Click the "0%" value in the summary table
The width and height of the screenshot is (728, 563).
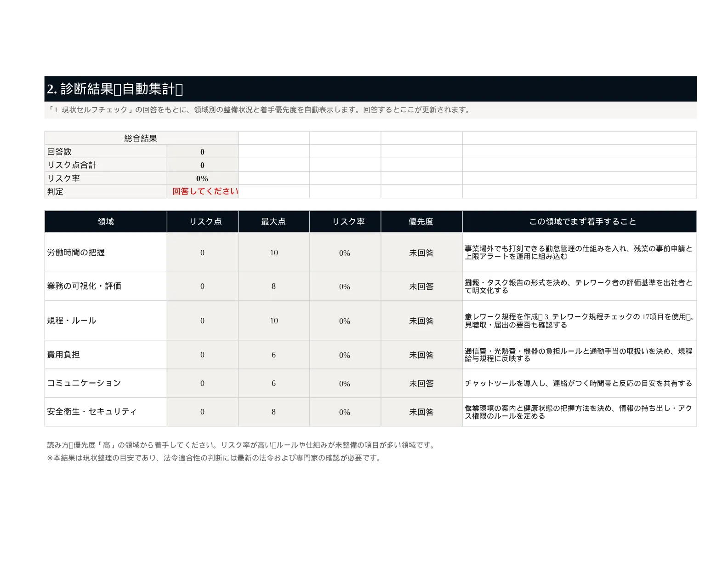202,178
